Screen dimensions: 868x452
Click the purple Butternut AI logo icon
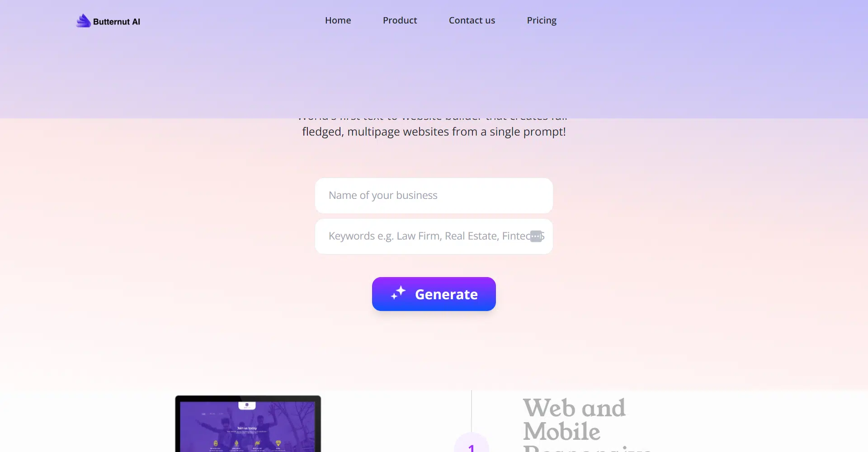(84, 21)
